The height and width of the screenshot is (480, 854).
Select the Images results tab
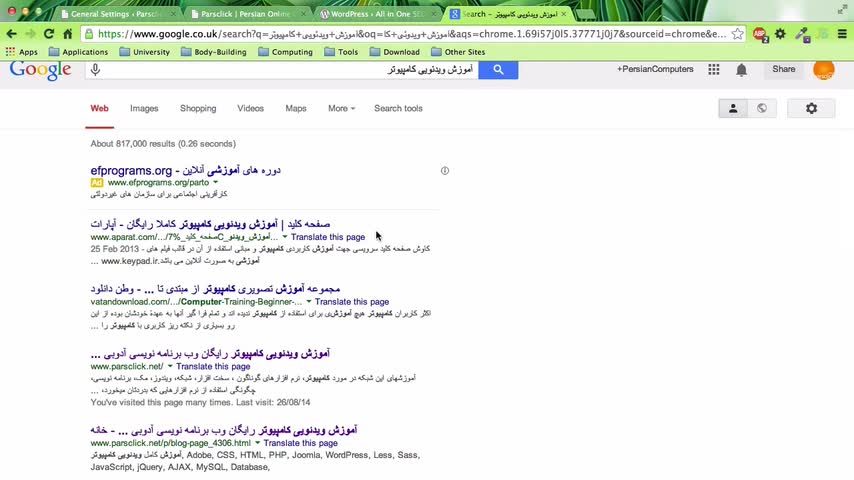click(x=144, y=108)
